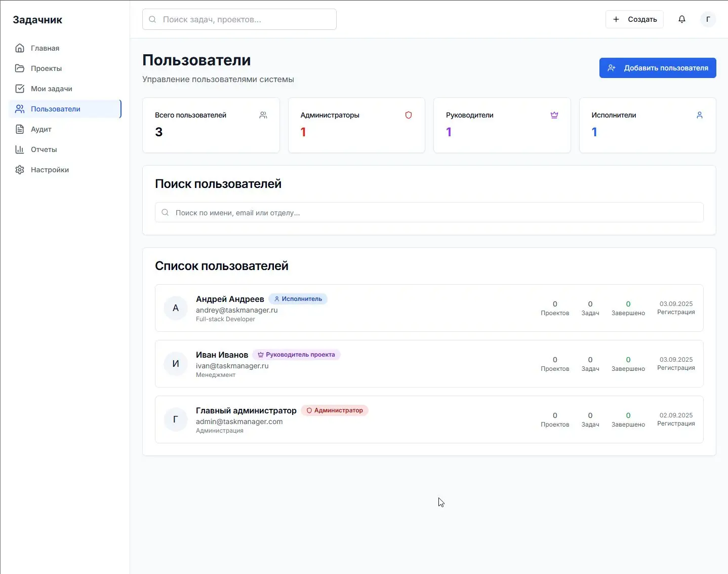Click the home icon next to Главная
Image resolution: width=728 pixels, height=574 pixels.
coord(19,48)
